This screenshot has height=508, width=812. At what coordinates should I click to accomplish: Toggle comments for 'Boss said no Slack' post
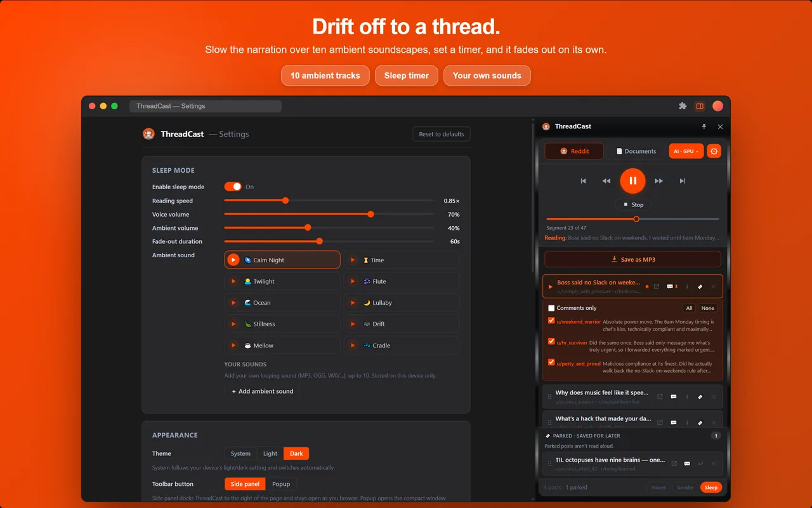[x=672, y=286]
